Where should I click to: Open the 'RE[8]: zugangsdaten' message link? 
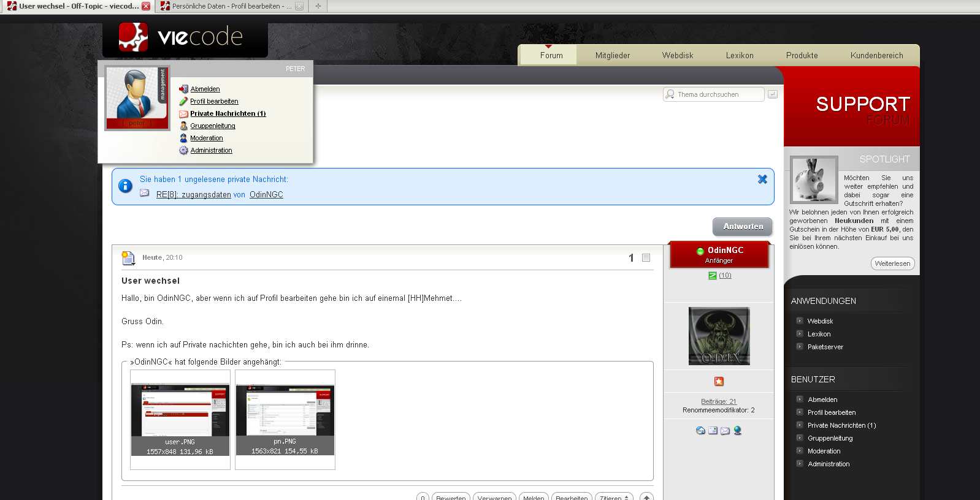[x=193, y=195]
